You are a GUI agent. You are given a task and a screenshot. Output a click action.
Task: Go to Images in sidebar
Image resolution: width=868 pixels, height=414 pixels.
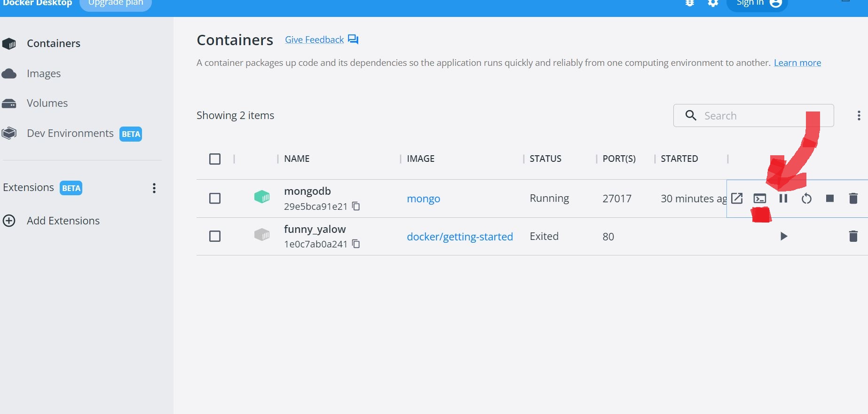tap(44, 73)
